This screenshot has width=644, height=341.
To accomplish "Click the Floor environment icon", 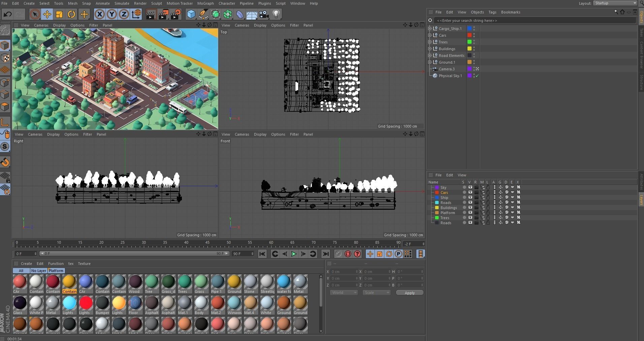I will tap(252, 14).
